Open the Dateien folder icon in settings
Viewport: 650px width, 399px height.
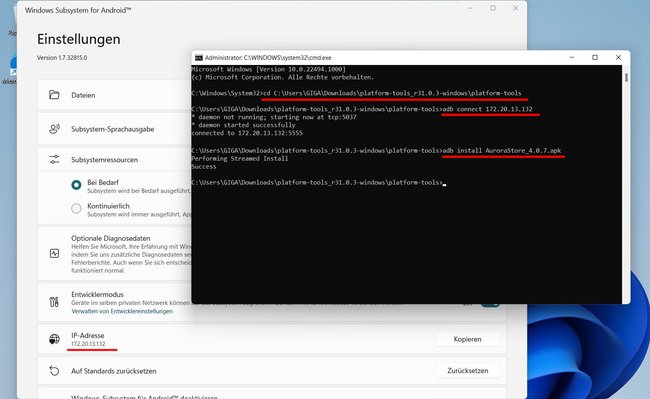54,95
